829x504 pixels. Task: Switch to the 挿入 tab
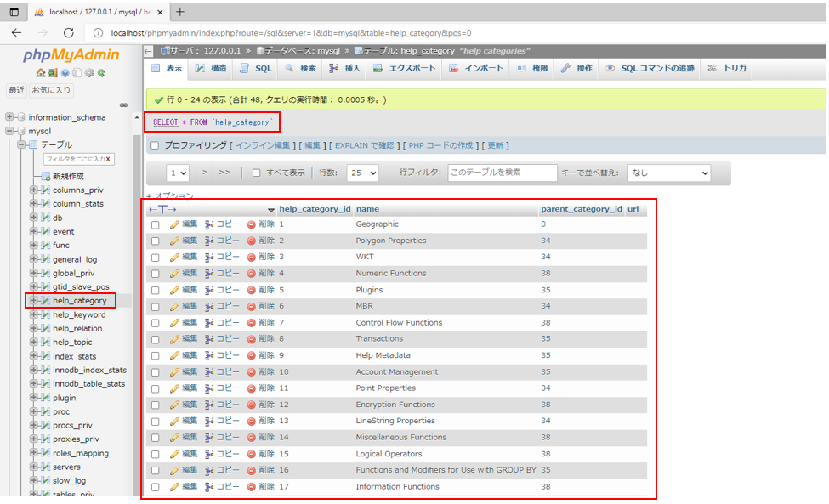click(344, 68)
